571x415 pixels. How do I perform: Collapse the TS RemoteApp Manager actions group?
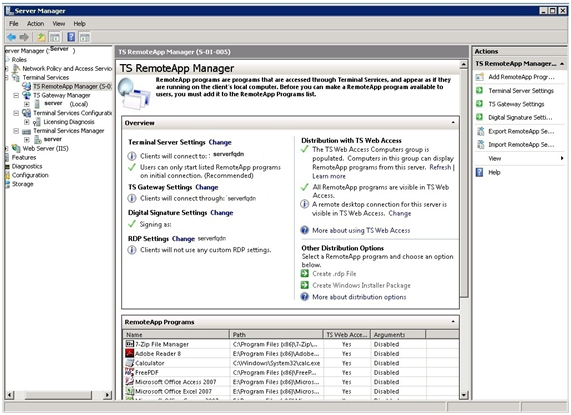[562, 64]
